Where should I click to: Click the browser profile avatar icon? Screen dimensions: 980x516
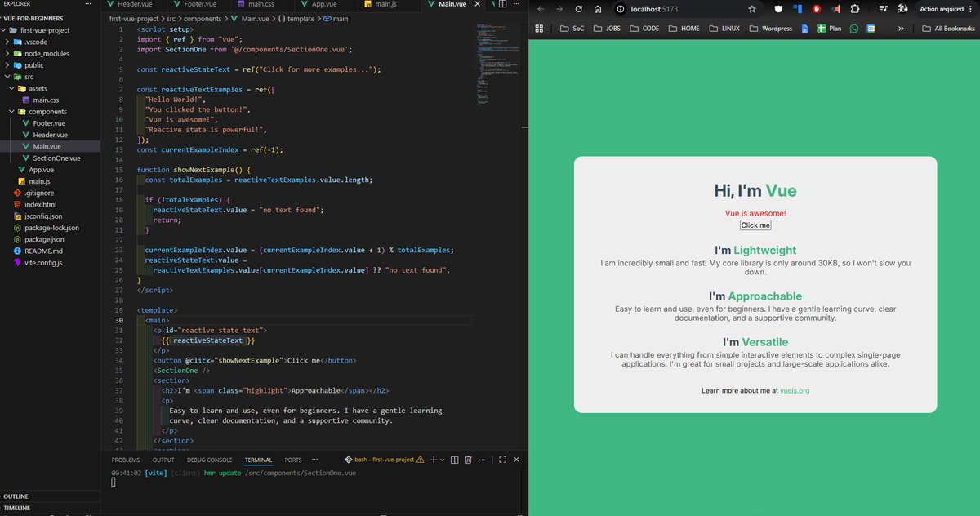coord(903,9)
